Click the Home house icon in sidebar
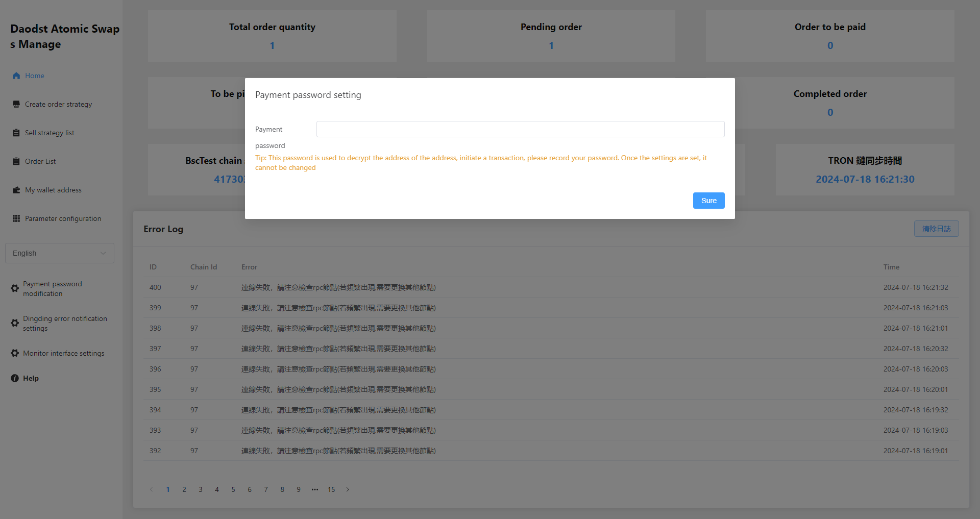 point(16,76)
